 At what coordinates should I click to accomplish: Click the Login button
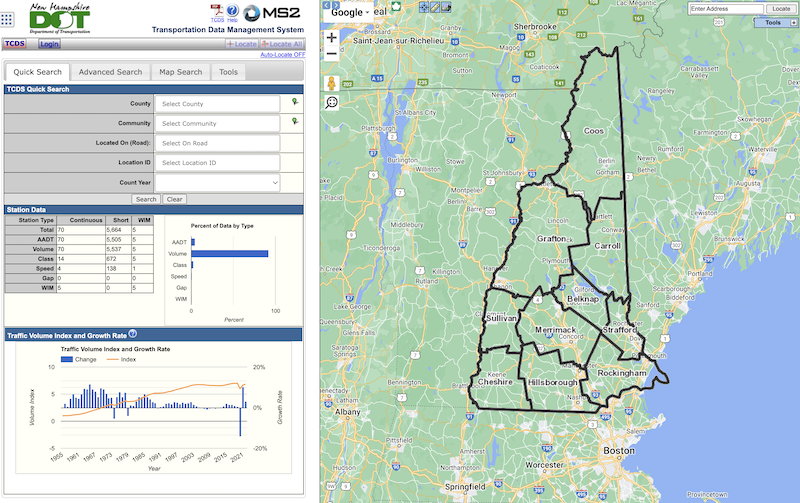[49, 44]
